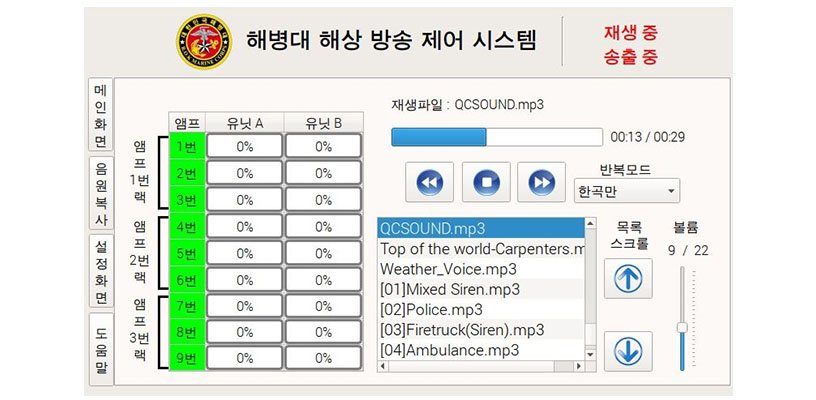Click the ROK Marine Corps emblem
The width and height of the screenshot is (816, 400).
point(204,43)
